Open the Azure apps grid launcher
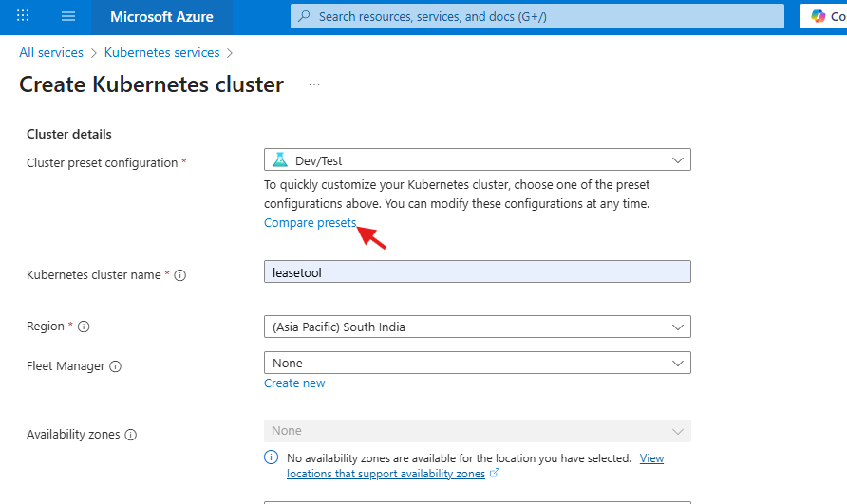The width and height of the screenshot is (847, 504). [x=23, y=16]
